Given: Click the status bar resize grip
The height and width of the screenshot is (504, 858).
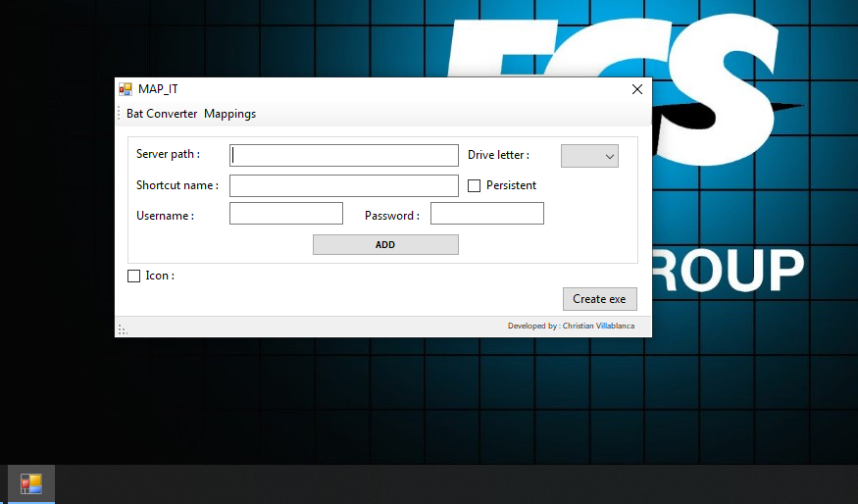Looking at the screenshot, I should [123, 329].
